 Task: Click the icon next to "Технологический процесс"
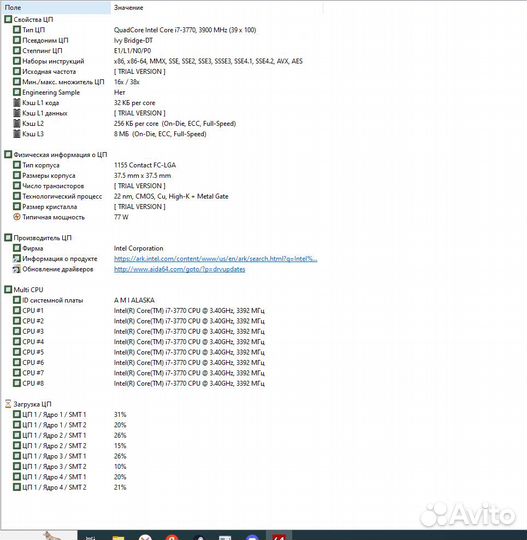tap(17, 196)
